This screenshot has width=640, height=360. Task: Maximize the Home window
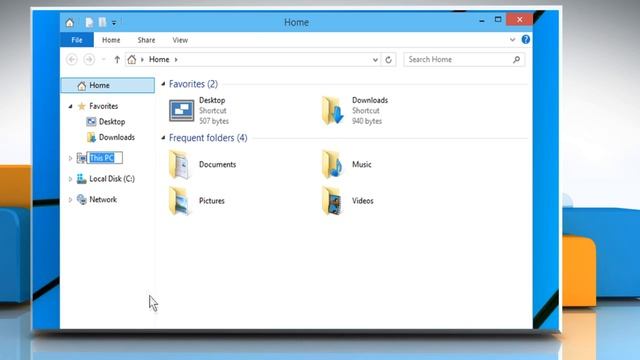click(x=498, y=20)
